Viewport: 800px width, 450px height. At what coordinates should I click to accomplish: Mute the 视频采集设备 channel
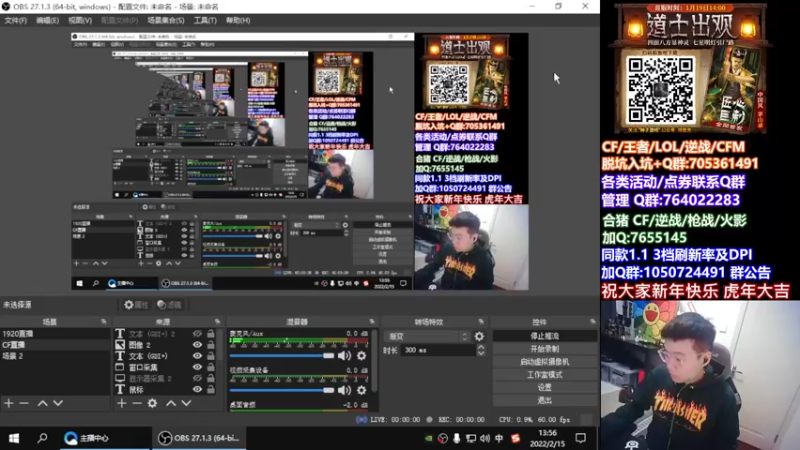tap(344, 390)
